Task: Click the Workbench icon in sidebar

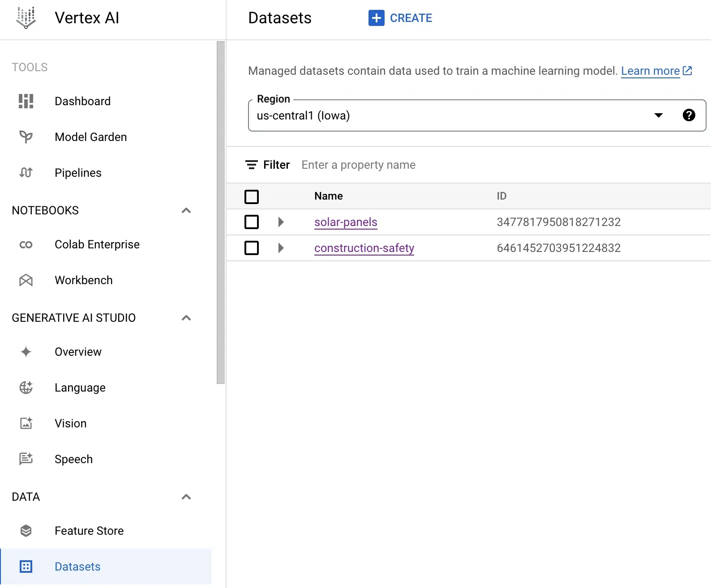Action: [26, 280]
